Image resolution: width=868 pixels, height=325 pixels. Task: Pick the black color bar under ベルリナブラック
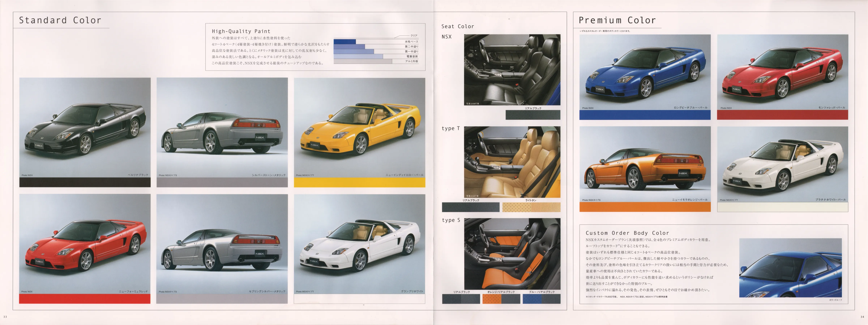[x=85, y=182]
